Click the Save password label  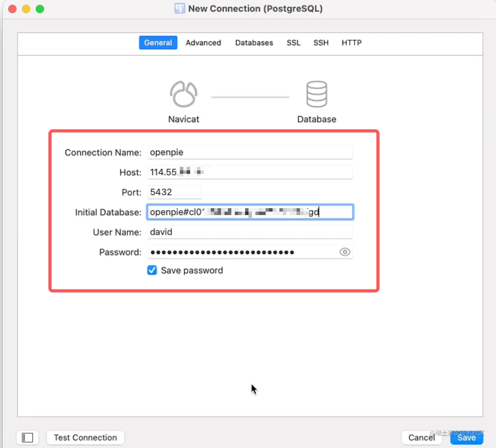(192, 270)
